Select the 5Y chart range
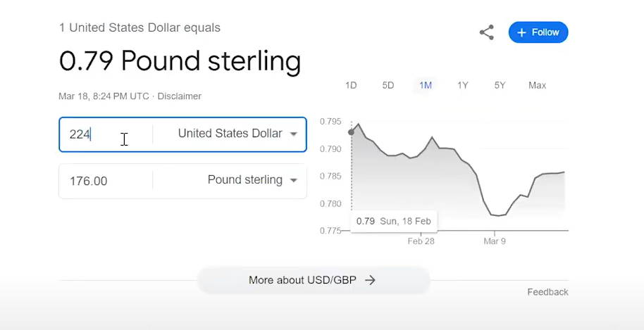The height and width of the screenshot is (330, 644). (500, 85)
